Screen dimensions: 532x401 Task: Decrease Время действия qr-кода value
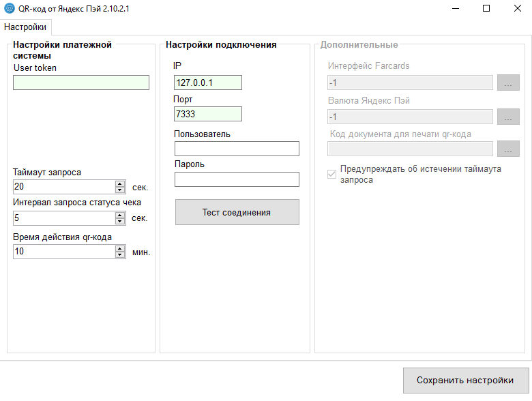click(x=121, y=255)
